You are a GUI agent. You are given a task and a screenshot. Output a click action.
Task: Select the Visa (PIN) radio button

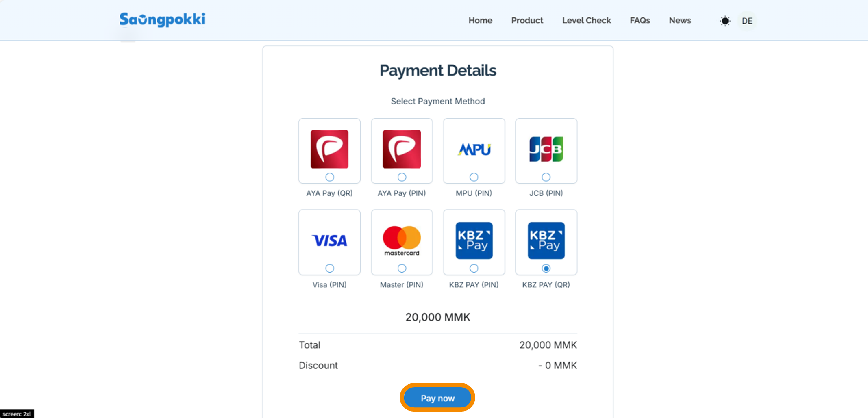(x=329, y=268)
